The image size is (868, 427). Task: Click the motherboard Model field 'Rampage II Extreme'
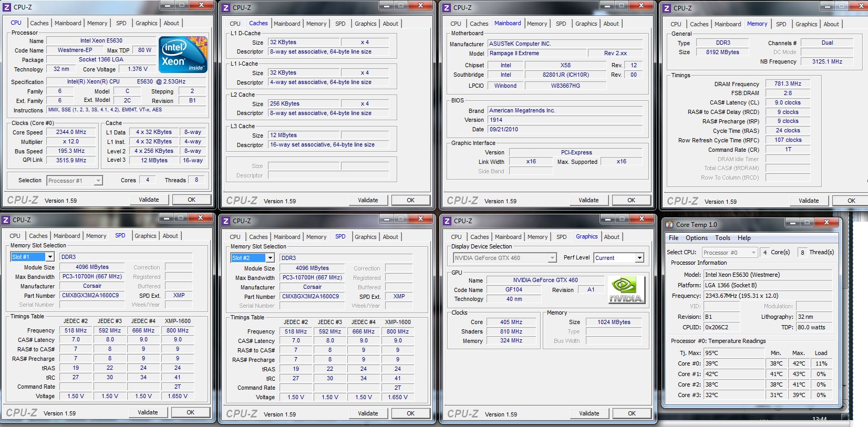(536, 53)
